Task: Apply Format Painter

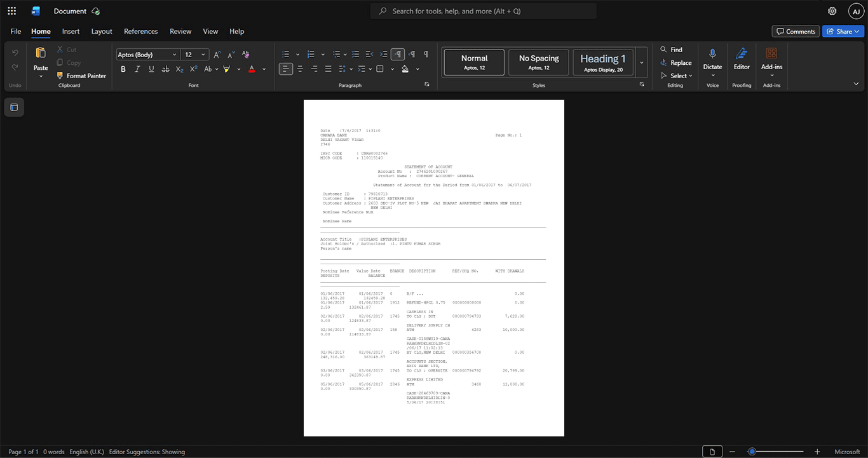Action: coord(81,76)
